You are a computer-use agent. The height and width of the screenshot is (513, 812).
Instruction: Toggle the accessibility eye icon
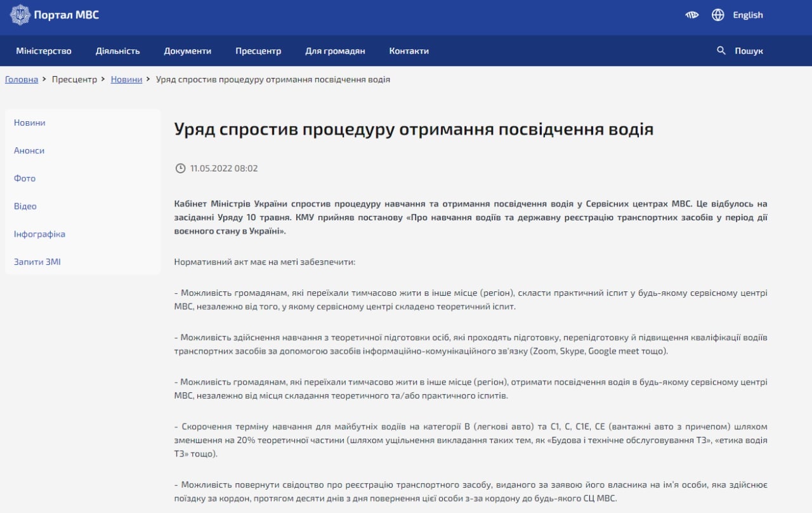pos(691,15)
